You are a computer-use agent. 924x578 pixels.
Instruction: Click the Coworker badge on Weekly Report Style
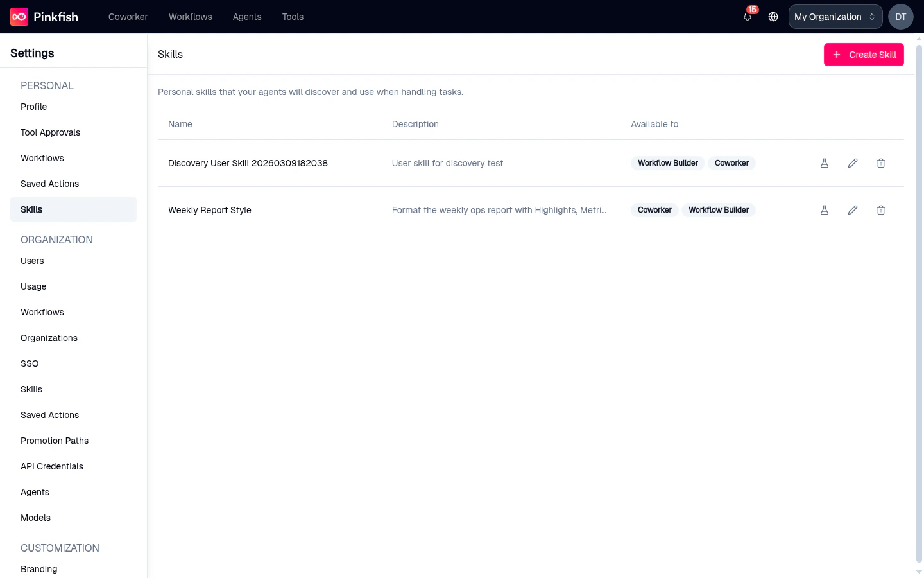pos(654,210)
